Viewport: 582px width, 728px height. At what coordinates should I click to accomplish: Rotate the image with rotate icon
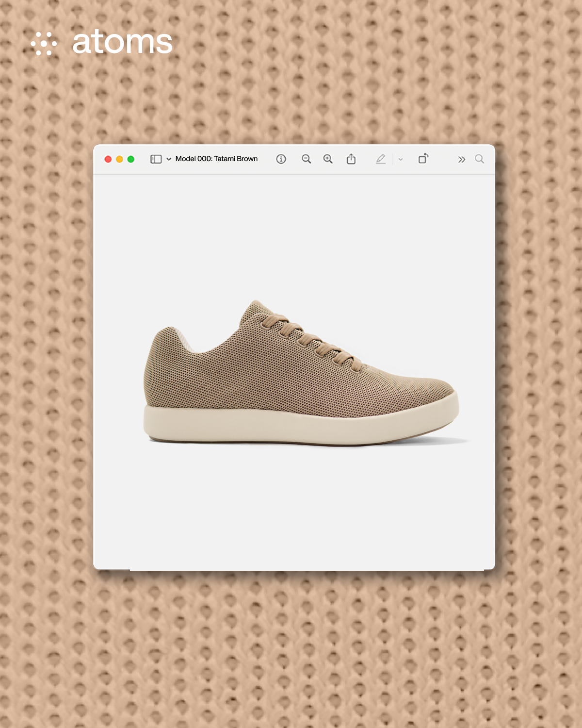[x=423, y=159]
